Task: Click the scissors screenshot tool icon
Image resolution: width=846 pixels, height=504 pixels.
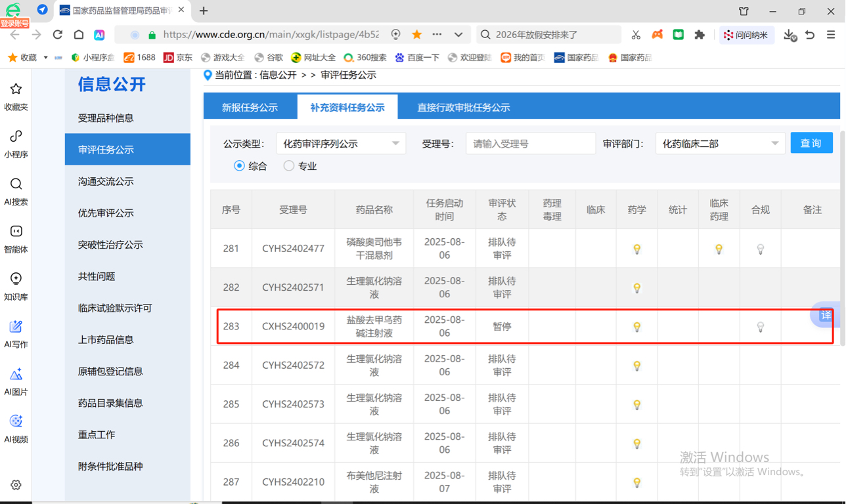Action: point(636,35)
